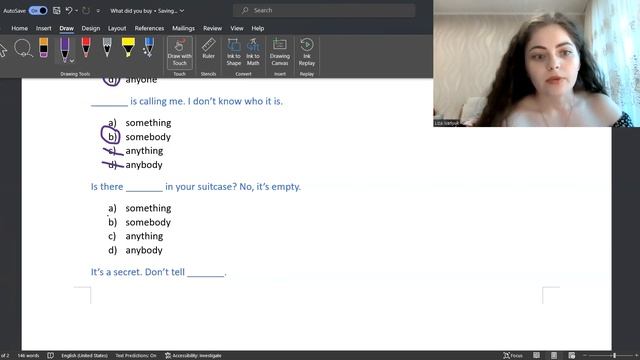Activate Ink to Math
The height and width of the screenshot is (360, 640).
click(253, 52)
